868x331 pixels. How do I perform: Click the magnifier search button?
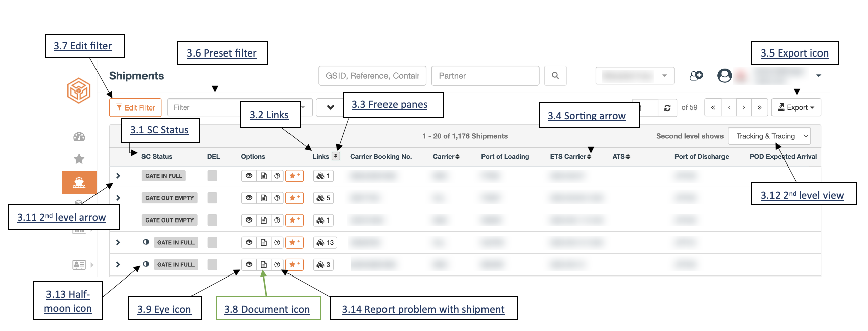tap(555, 76)
